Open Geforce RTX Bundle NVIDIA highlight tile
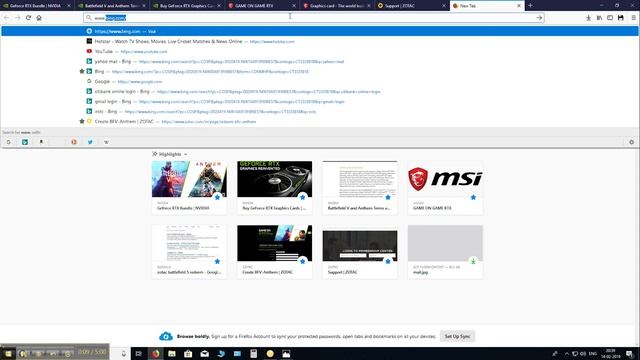The height and width of the screenshot is (360, 640). pyautogui.click(x=189, y=187)
